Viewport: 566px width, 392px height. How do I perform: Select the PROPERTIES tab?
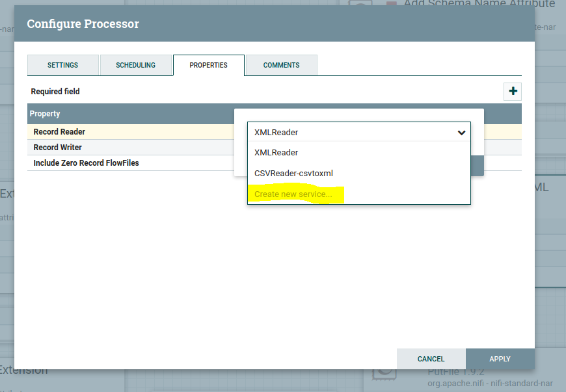(x=208, y=66)
